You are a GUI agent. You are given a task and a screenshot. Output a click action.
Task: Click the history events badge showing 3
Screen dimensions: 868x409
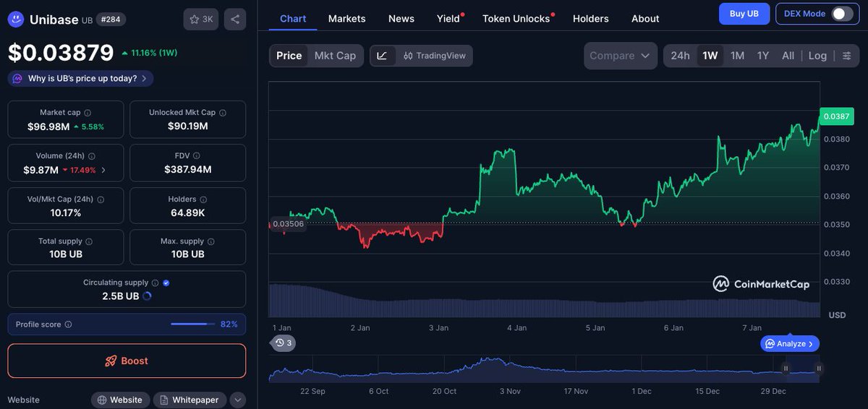(283, 343)
